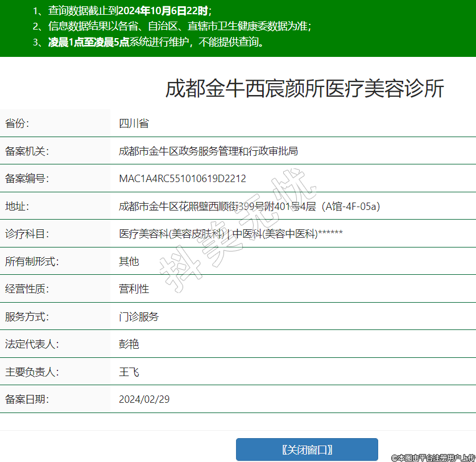
Task: Click the 所有制形式 value 其他
Action: coord(129,262)
